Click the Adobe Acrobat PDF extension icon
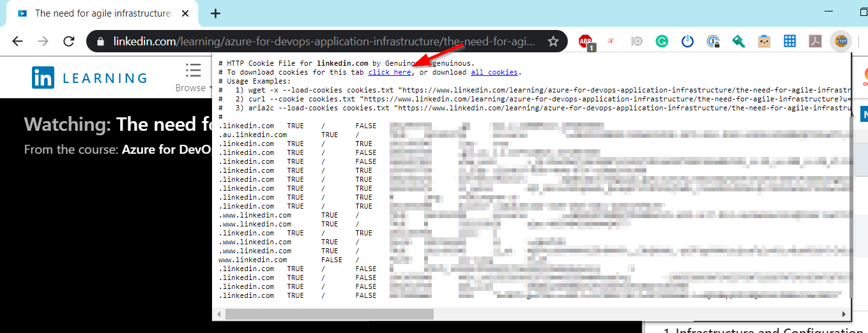Viewport: 868px width, 333px height. click(815, 41)
